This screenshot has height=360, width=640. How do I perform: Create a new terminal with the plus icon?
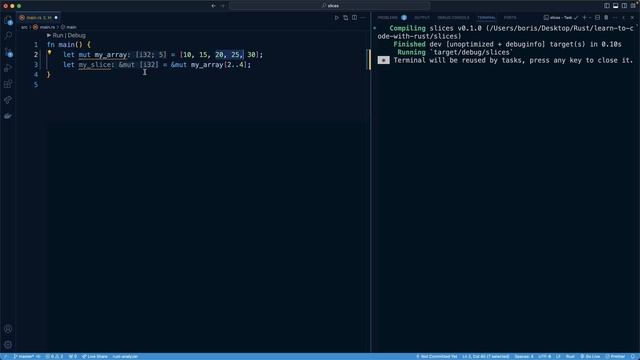584,18
